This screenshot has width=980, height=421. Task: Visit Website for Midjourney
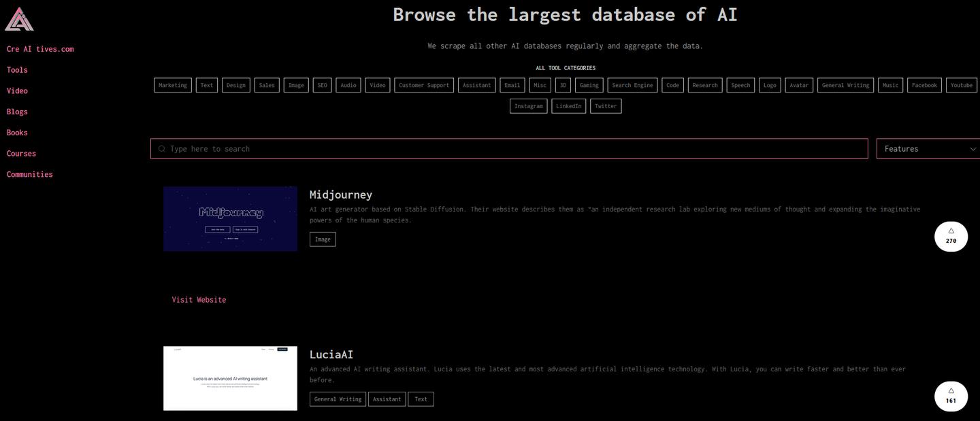199,300
